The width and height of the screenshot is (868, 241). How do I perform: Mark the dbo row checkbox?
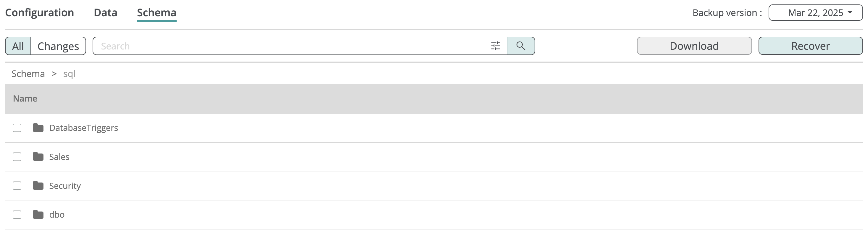17,215
